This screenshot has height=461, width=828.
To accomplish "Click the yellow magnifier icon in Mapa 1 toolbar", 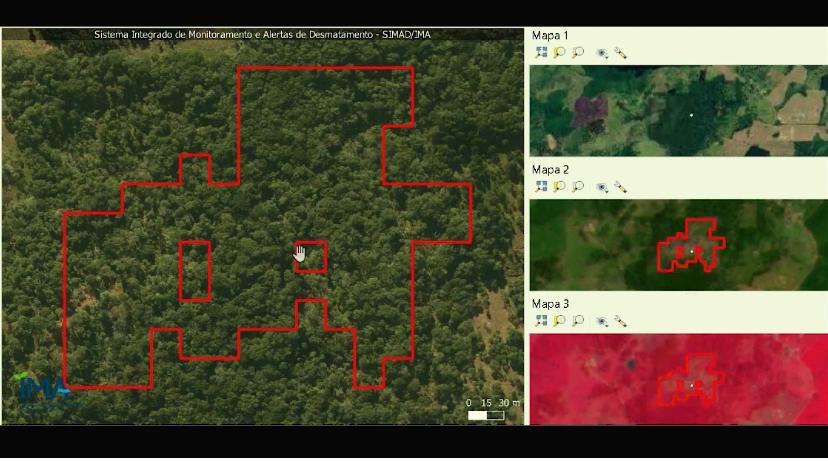I will coord(559,53).
